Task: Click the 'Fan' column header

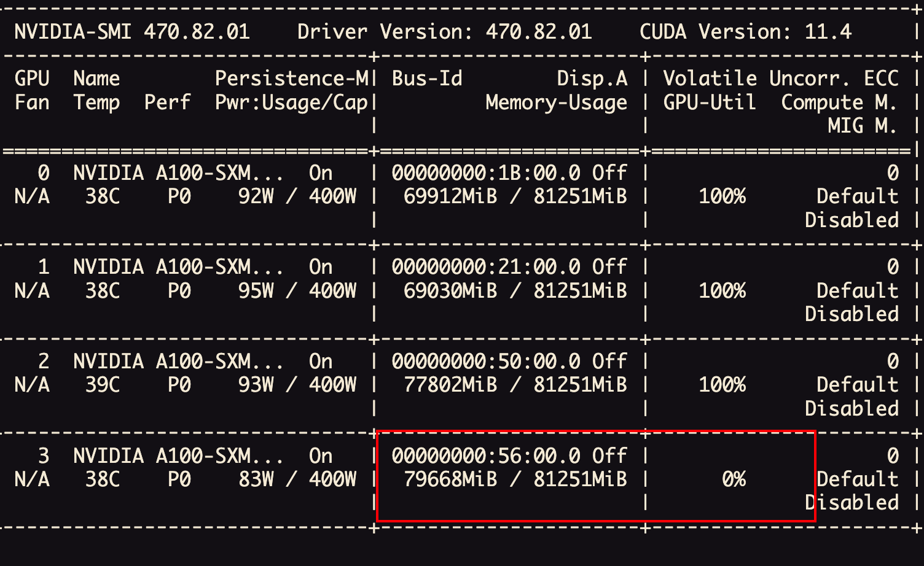Action: point(32,103)
